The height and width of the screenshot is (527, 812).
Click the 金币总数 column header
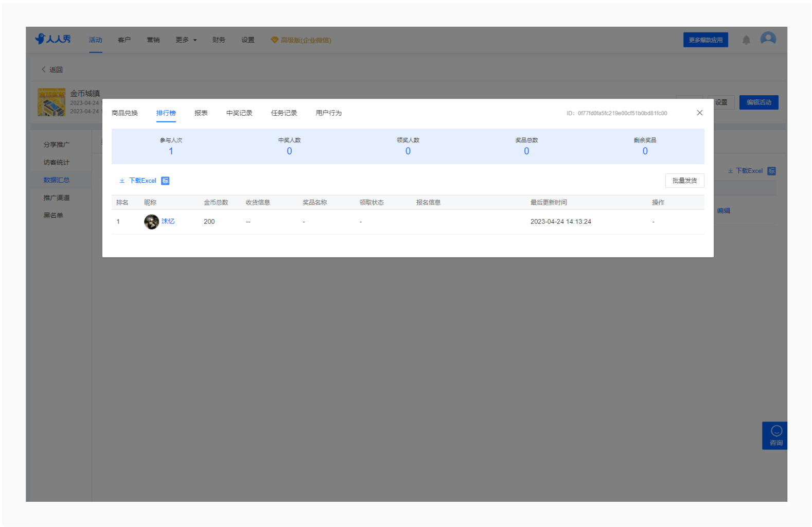coord(216,202)
